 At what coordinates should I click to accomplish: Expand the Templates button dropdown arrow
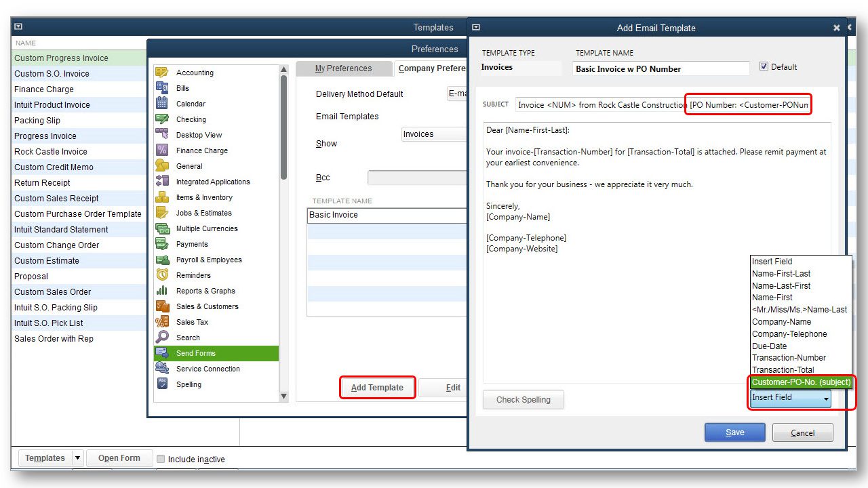(x=77, y=458)
